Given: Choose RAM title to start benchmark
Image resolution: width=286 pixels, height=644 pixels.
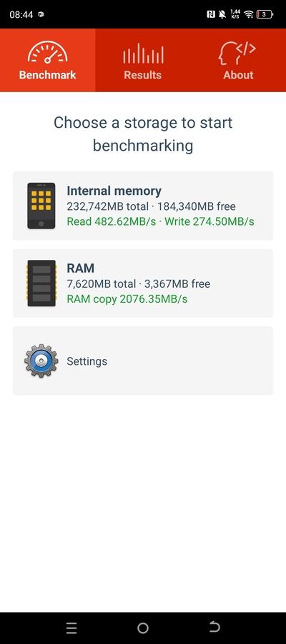Looking at the screenshot, I should 81,268.
